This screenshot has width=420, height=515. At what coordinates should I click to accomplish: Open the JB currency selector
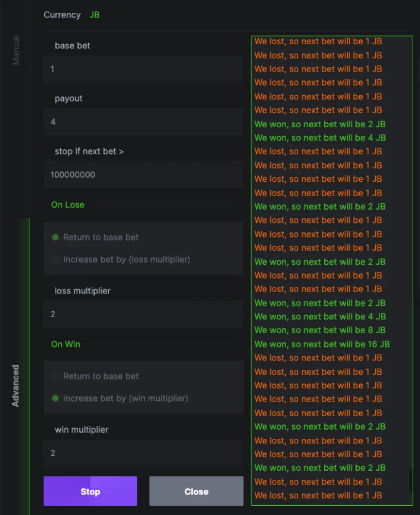coord(94,14)
